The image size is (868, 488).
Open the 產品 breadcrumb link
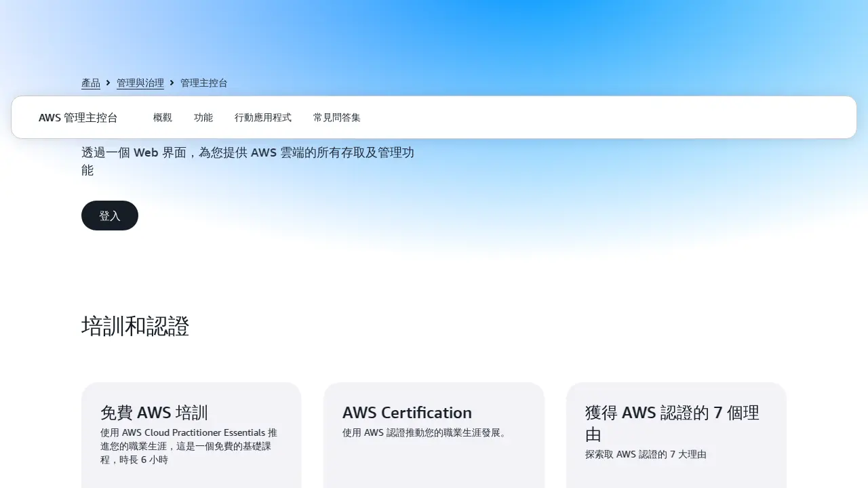90,83
